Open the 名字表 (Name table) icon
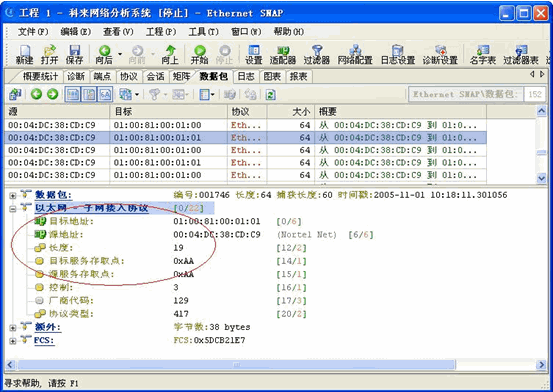The width and height of the screenshot is (553, 392). coord(483,54)
